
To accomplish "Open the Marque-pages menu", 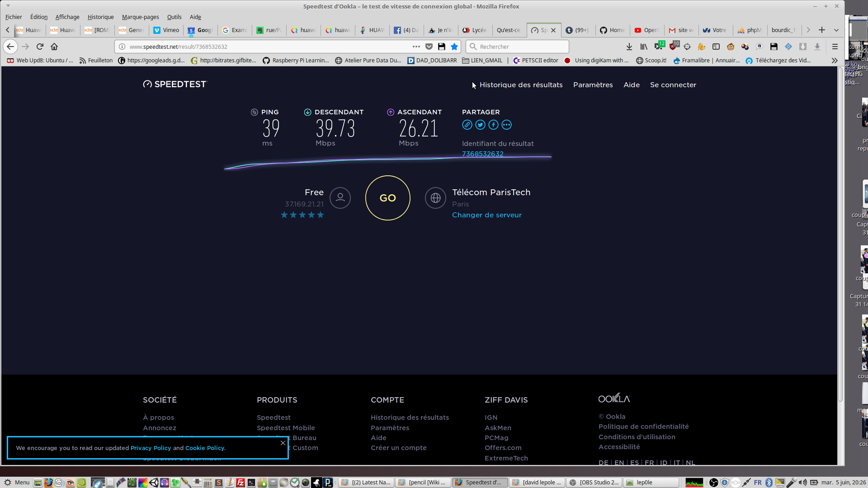I will 140,17.
